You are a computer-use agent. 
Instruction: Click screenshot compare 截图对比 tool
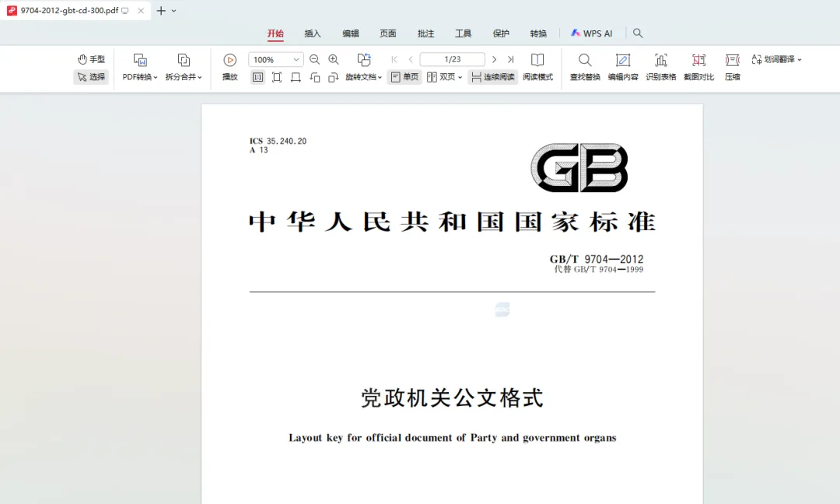click(x=699, y=68)
